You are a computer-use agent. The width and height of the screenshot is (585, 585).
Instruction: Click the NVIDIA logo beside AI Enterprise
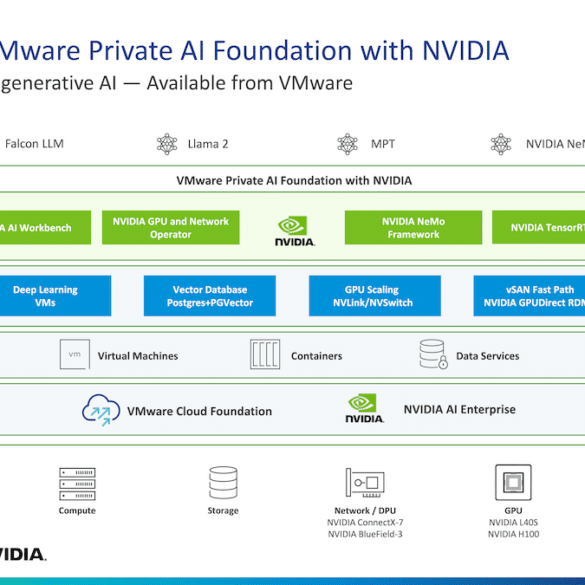pos(365,408)
